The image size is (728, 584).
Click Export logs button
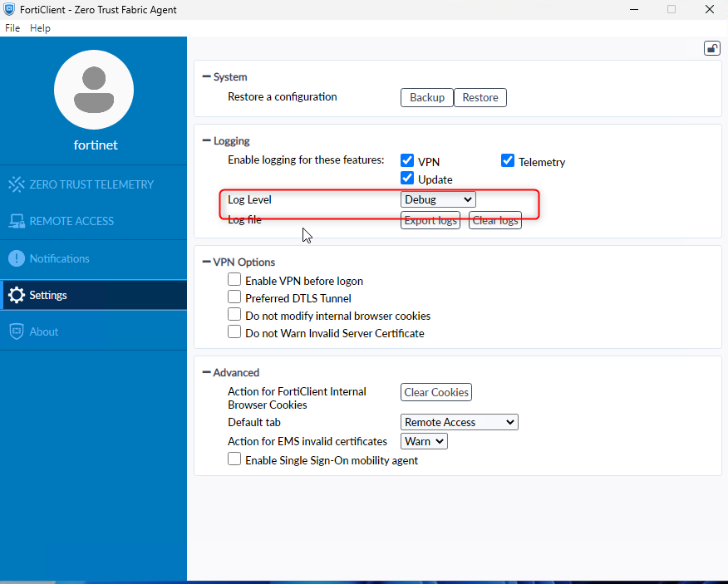(430, 220)
